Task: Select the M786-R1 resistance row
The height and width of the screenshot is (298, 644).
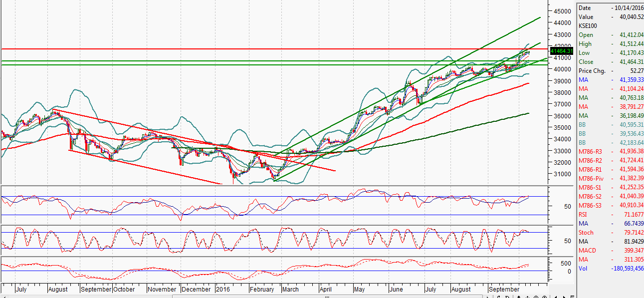Action: pos(611,170)
